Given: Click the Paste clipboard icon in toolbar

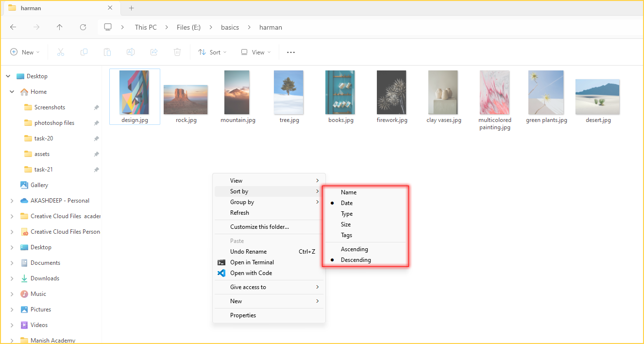Looking at the screenshot, I should [107, 52].
